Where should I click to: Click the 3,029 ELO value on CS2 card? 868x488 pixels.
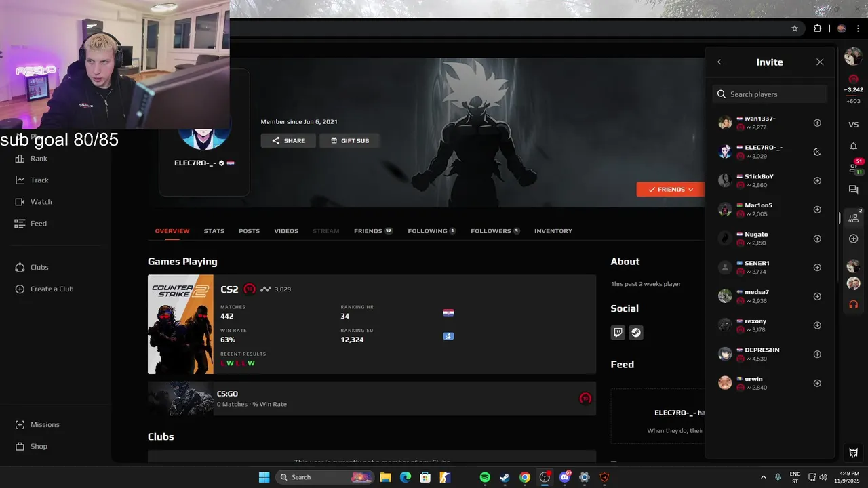(x=283, y=289)
